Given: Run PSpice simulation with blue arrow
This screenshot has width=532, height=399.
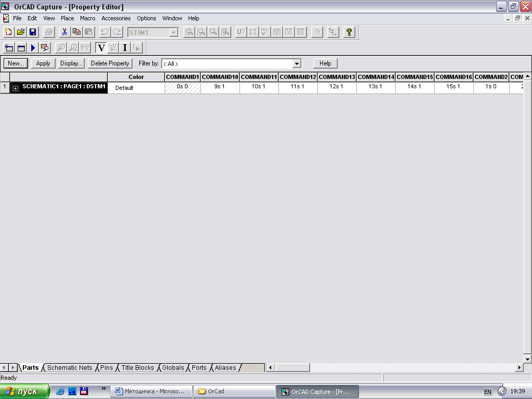Looking at the screenshot, I should (33, 48).
